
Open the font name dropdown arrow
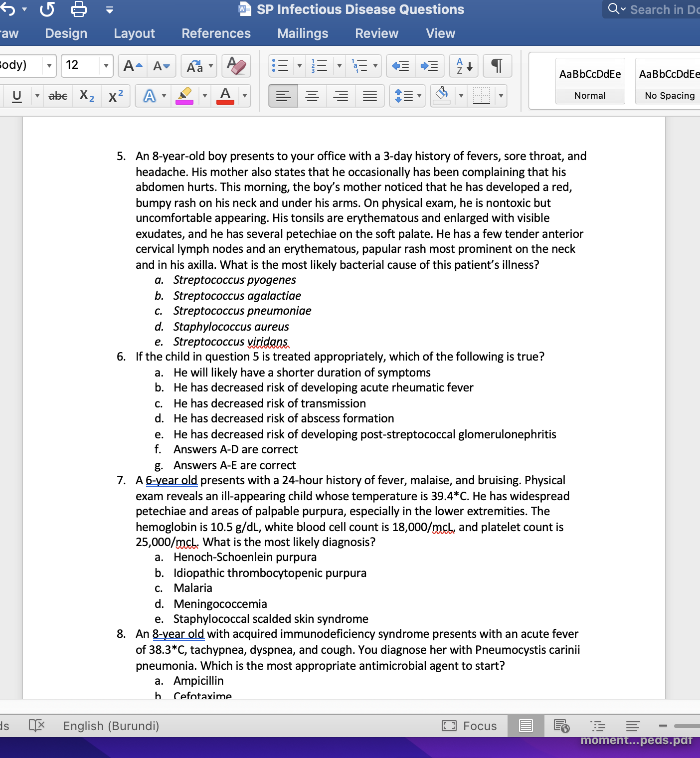49,66
